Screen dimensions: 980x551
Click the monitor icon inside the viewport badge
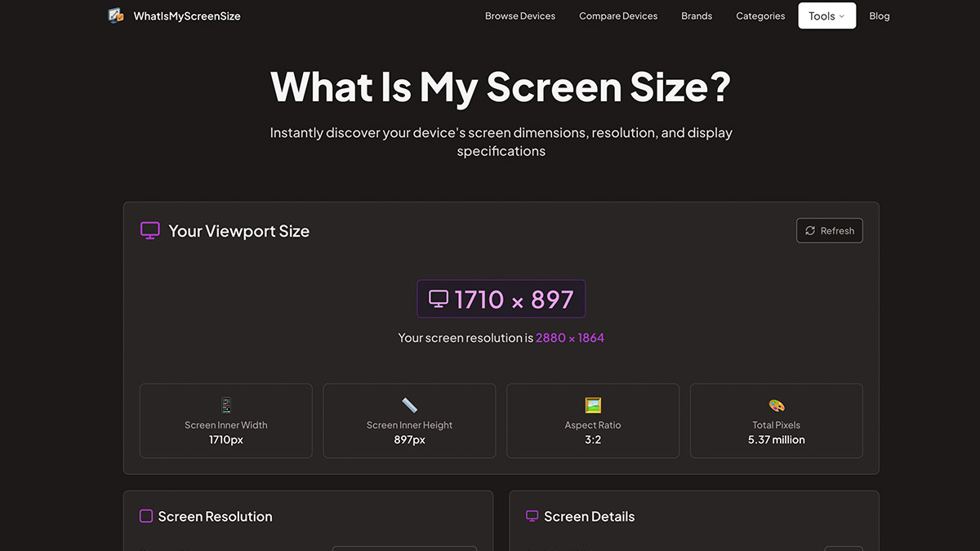[x=439, y=300]
